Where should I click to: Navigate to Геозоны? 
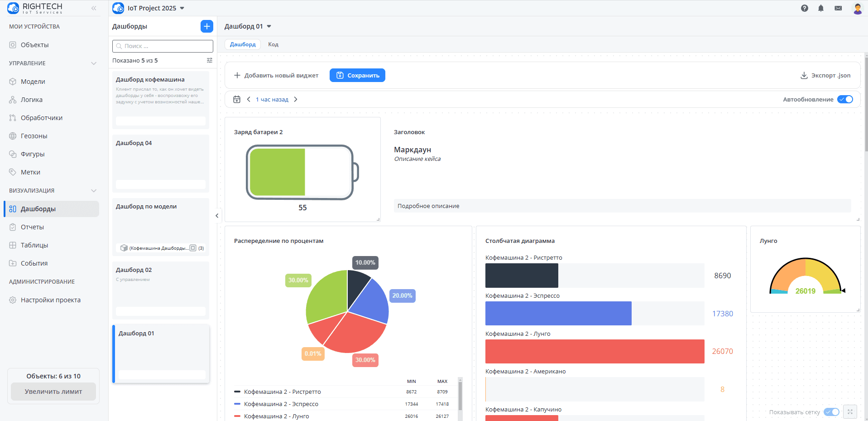coord(34,135)
